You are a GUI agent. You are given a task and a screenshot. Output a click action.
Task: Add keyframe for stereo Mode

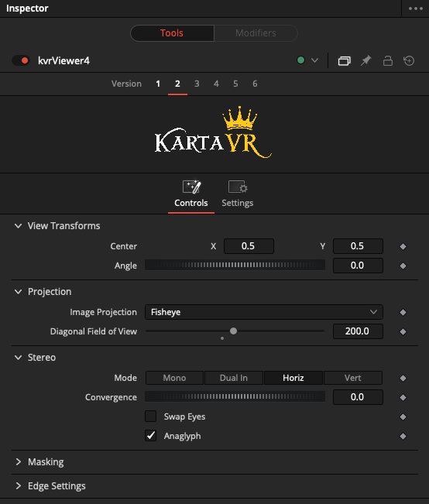coord(403,379)
